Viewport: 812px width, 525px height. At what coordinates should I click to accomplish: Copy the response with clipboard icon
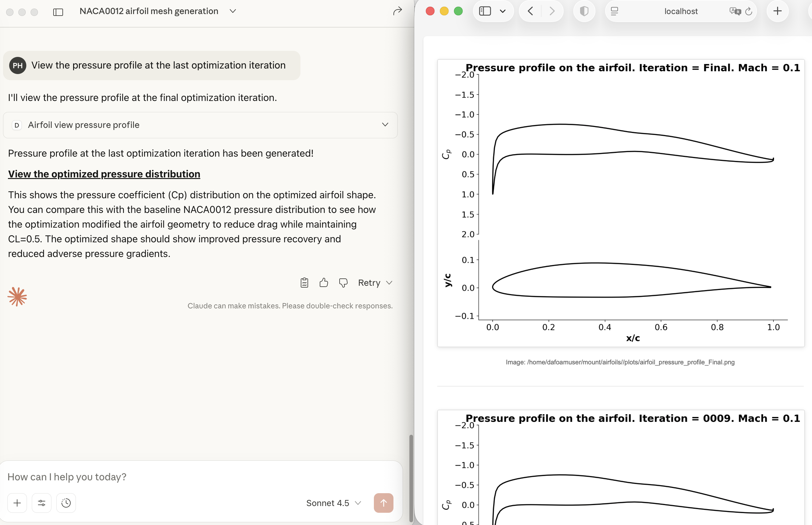[x=304, y=283]
